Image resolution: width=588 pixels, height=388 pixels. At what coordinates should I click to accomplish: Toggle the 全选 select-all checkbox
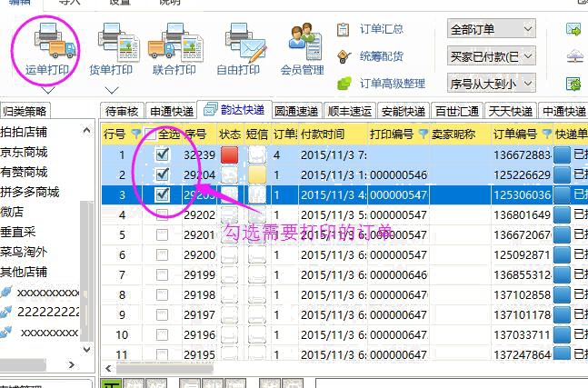point(150,134)
